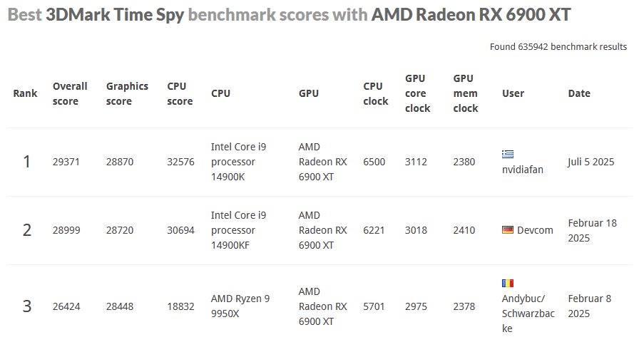644x347 pixels.
Task: Click the German flag icon beside Devcom
Action: click(x=508, y=229)
